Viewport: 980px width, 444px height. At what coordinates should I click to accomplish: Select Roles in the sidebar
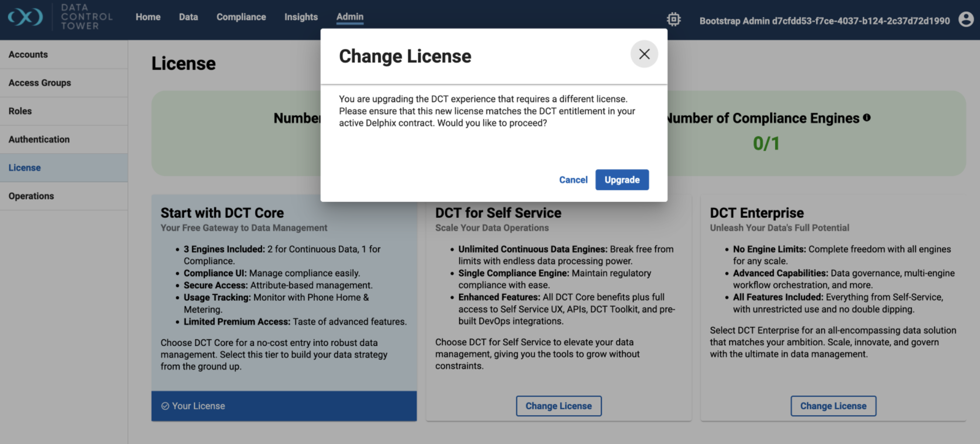tap(20, 111)
